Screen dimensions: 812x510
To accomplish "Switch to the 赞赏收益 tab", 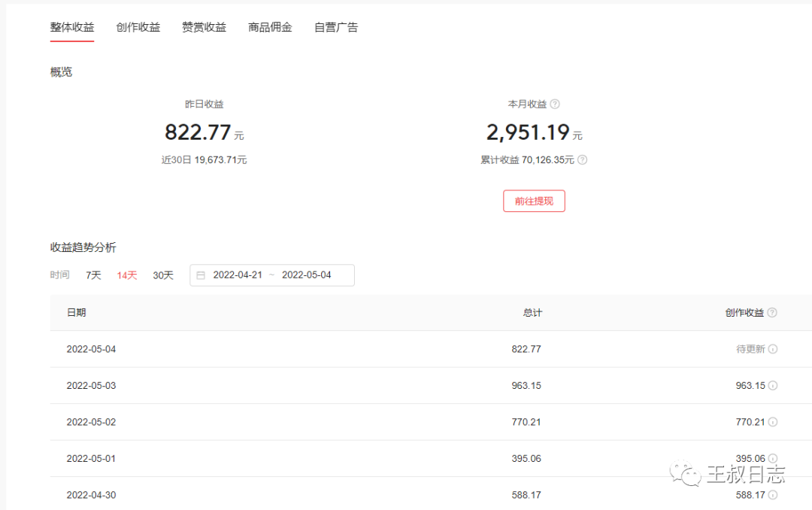I will click(x=204, y=28).
